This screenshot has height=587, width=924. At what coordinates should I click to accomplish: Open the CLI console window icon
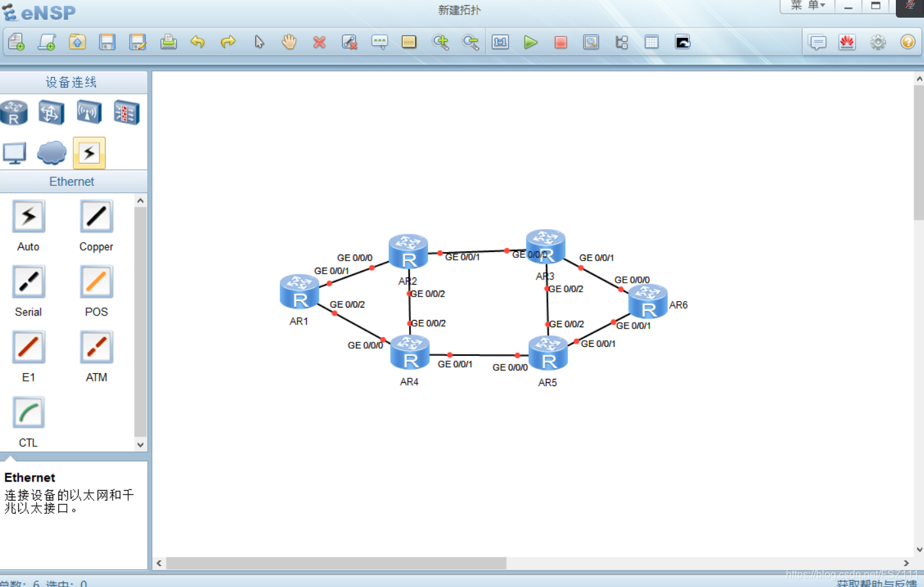tap(683, 43)
